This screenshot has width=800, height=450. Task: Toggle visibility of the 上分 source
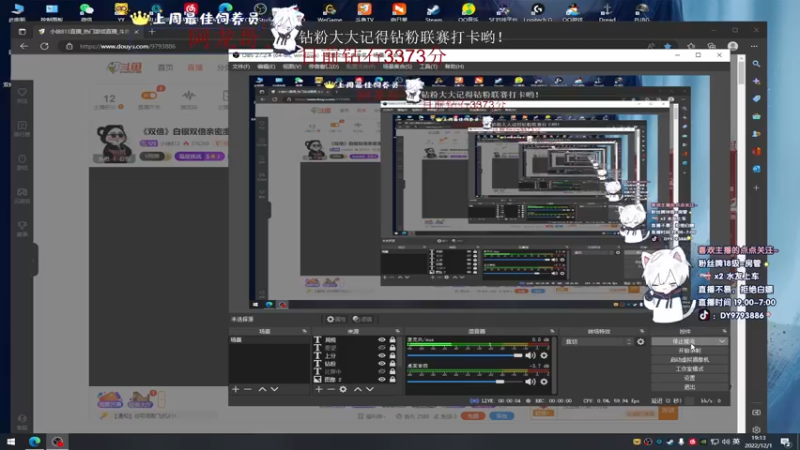point(382,356)
